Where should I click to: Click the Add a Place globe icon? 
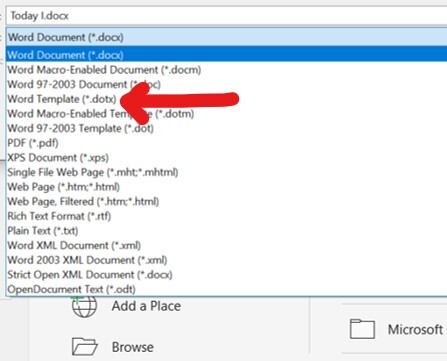click(84, 306)
